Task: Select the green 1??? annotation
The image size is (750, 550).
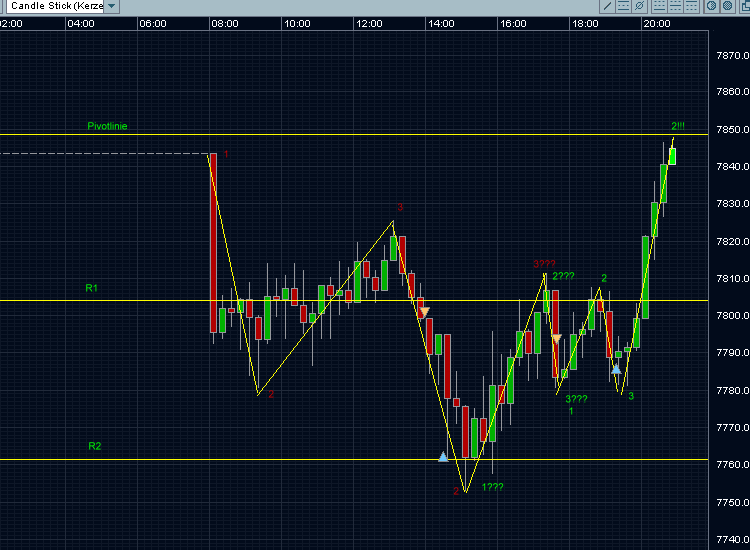Action: click(493, 487)
